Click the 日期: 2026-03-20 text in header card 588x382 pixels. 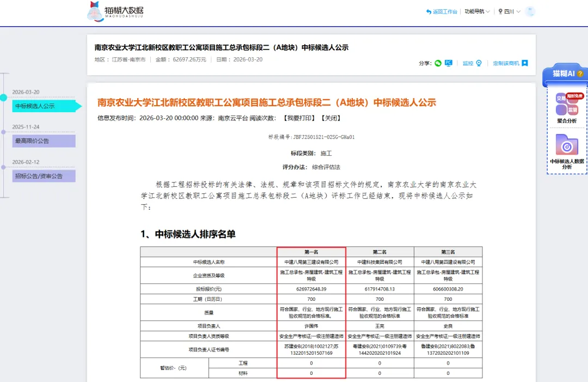pos(239,59)
